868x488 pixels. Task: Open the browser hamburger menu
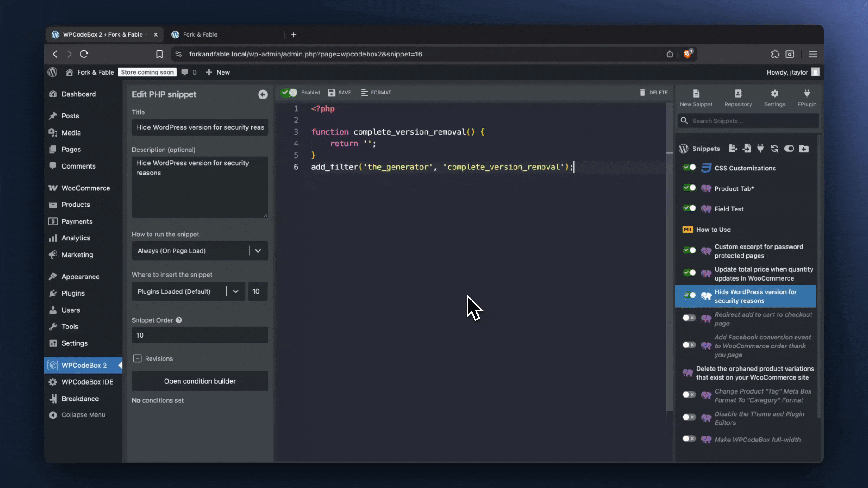pos(813,54)
